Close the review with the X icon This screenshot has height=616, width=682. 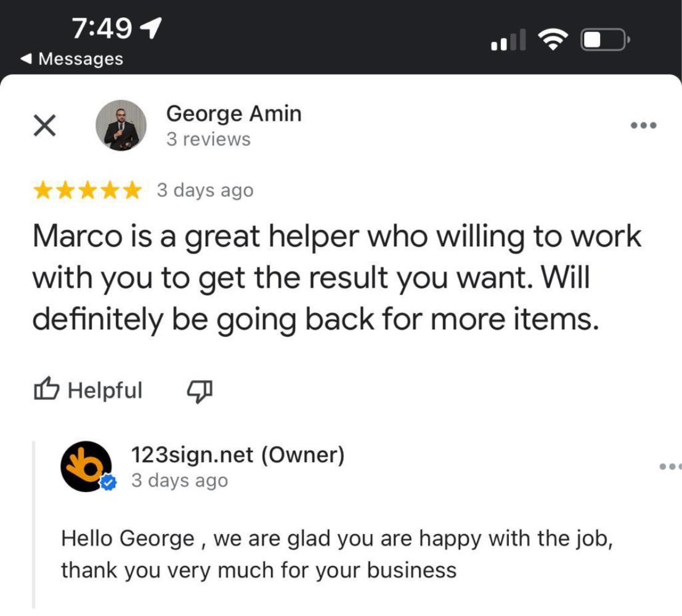point(44,126)
